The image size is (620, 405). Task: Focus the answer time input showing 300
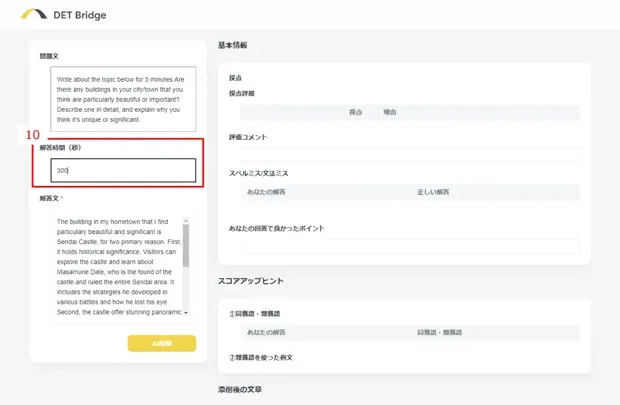(x=123, y=170)
